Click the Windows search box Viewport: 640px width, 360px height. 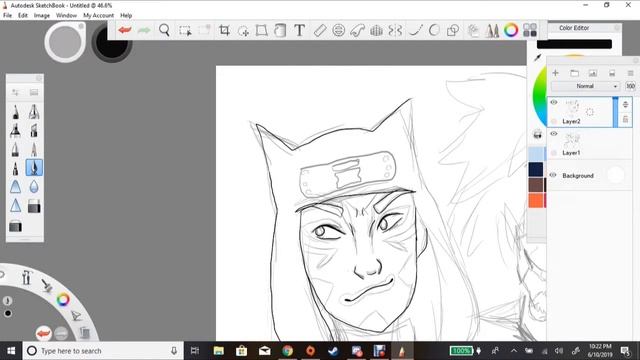[x=102, y=351]
